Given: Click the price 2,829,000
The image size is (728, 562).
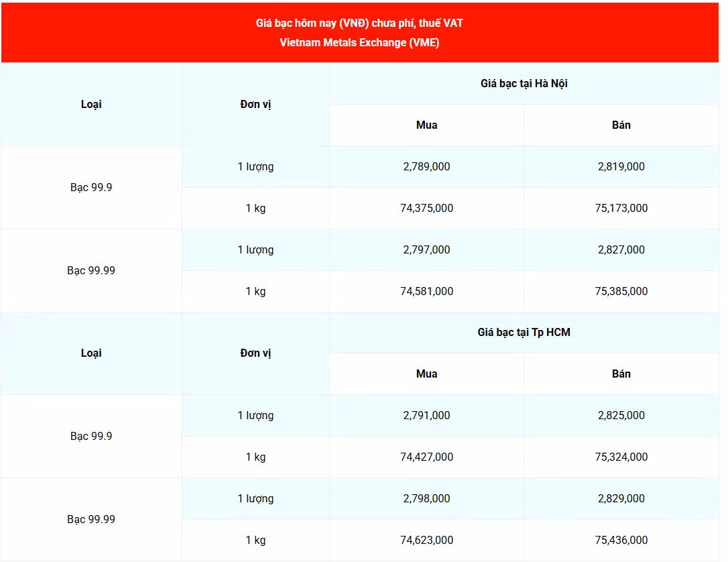Looking at the screenshot, I should click(x=621, y=499).
